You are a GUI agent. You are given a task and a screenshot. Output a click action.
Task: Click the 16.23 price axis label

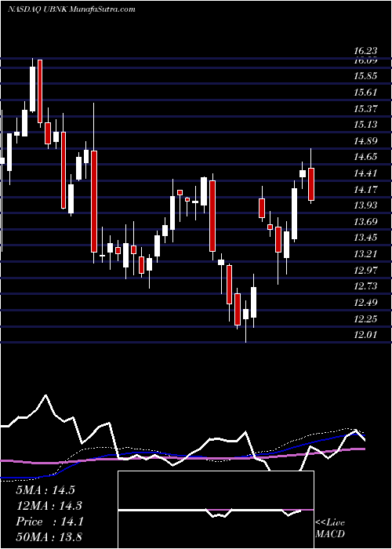tap(365, 52)
